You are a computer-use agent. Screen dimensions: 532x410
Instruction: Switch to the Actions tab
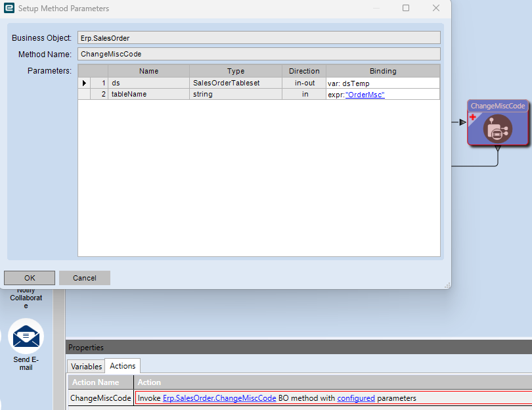(122, 366)
